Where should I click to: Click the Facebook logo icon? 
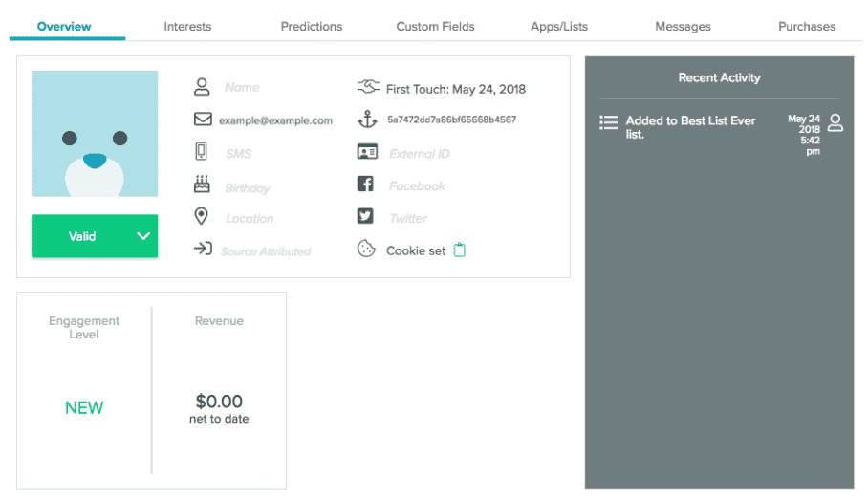pyautogui.click(x=365, y=185)
